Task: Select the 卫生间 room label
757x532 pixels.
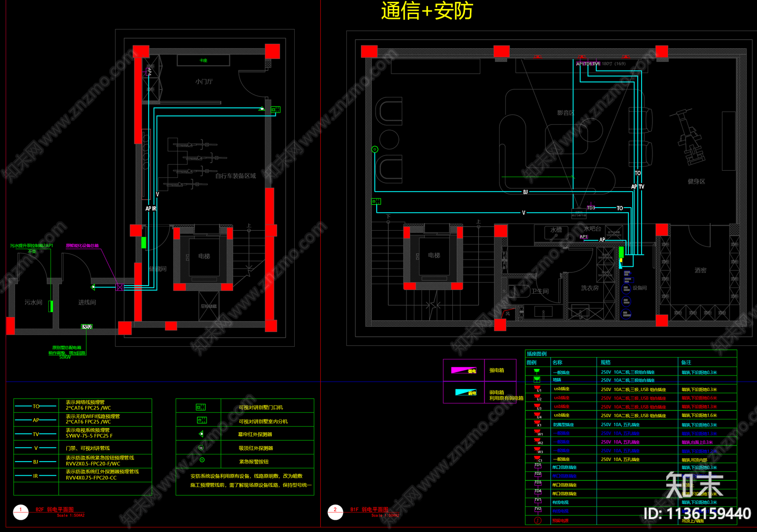Action: (540, 291)
